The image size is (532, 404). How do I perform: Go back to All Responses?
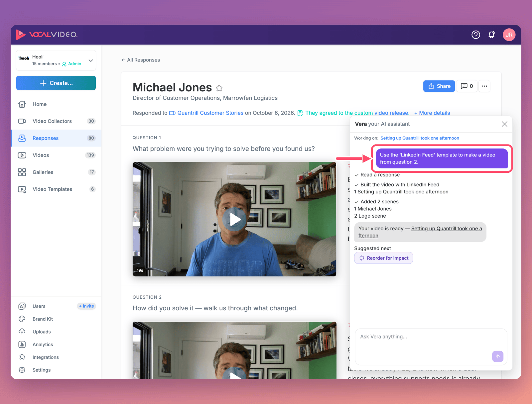click(141, 60)
